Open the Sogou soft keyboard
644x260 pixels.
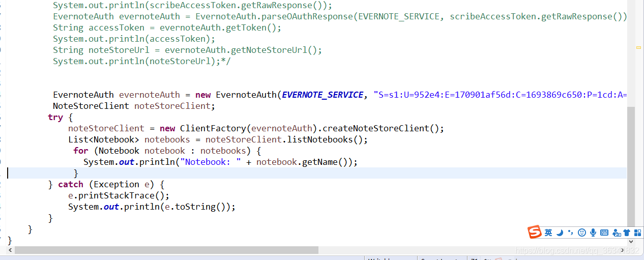pos(604,233)
